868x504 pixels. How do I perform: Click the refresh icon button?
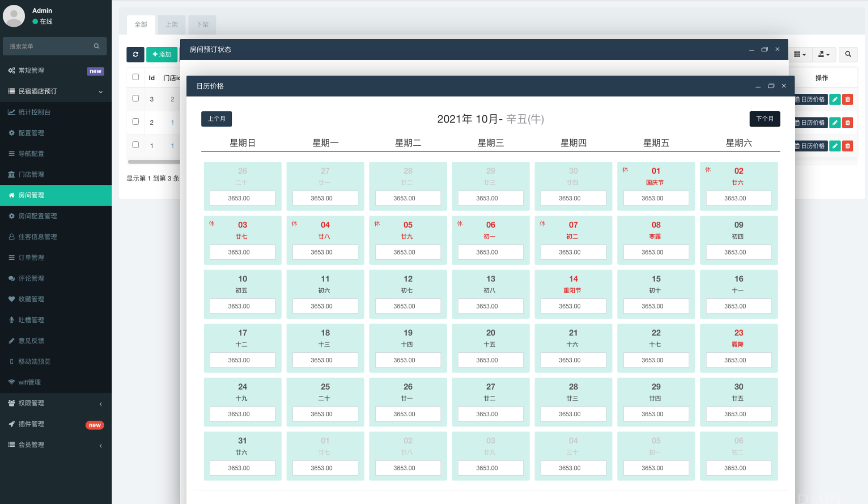[x=135, y=55]
